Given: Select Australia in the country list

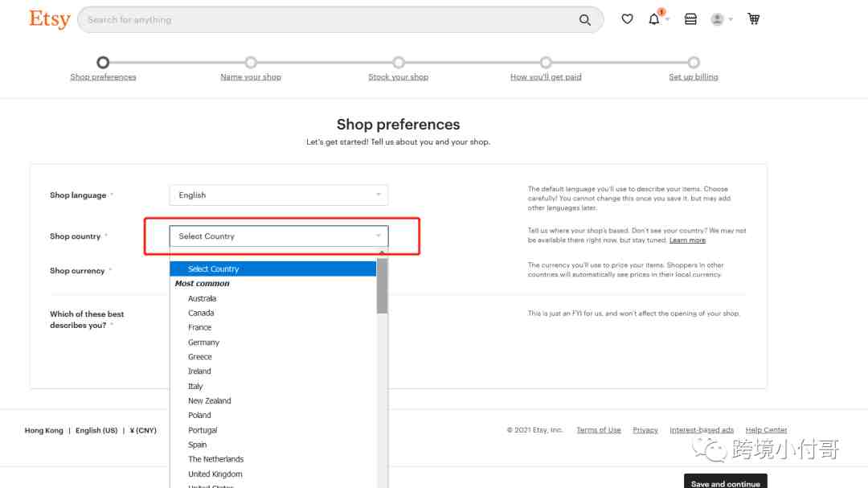Looking at the screenshot, I should [x=202, y=298].
